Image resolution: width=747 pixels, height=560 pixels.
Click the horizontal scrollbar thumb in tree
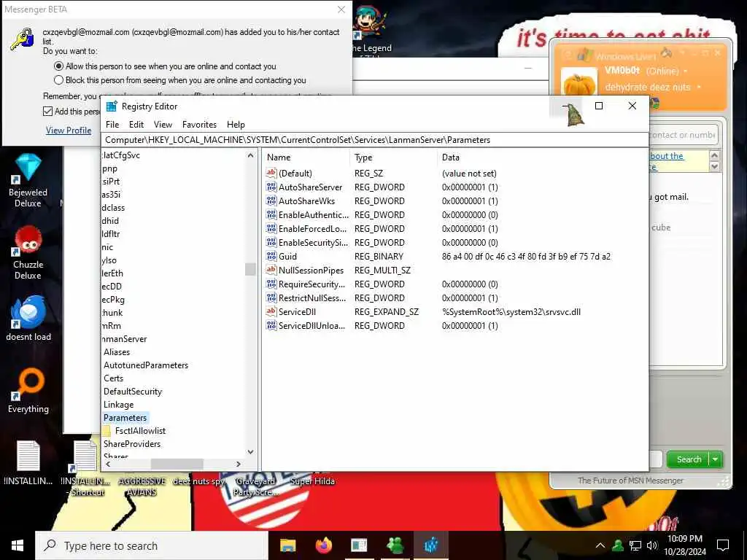tap(177, 464)
